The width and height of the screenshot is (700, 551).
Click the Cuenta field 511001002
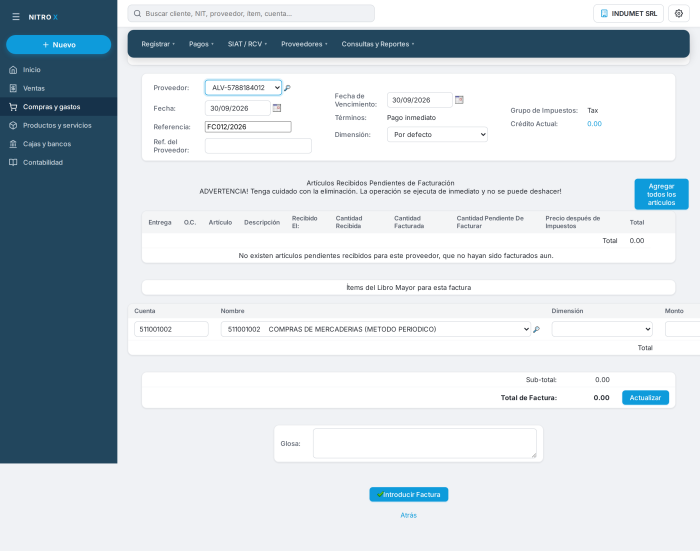point(171,329)
